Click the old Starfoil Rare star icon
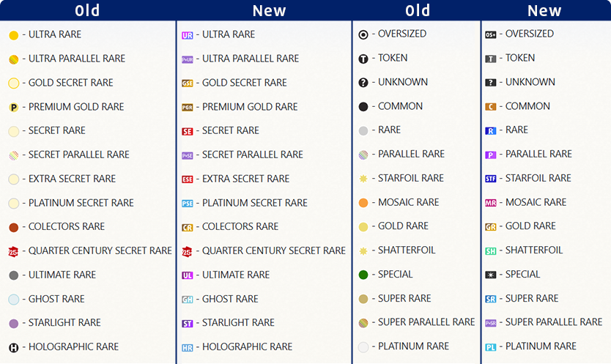The height and width of the screenshot is (364, 611). (363, 179)
